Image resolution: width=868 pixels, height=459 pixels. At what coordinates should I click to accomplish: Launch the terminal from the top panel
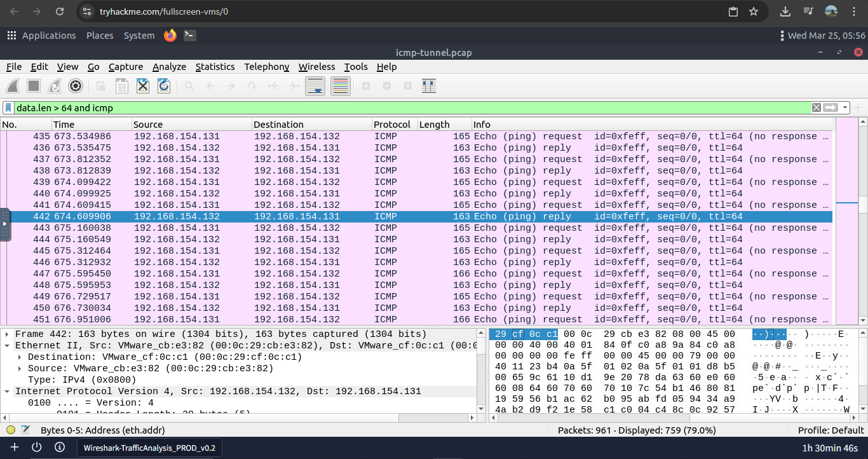click(x=189, y=36)
